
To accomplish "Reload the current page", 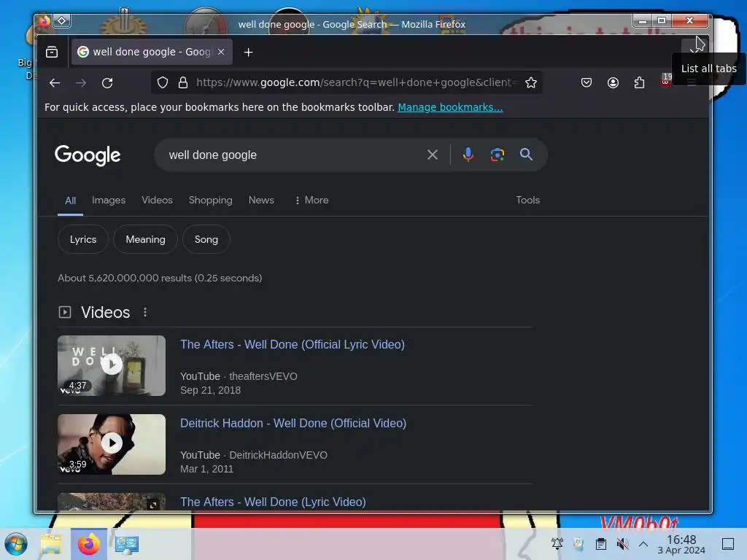I will pos(107,83).
